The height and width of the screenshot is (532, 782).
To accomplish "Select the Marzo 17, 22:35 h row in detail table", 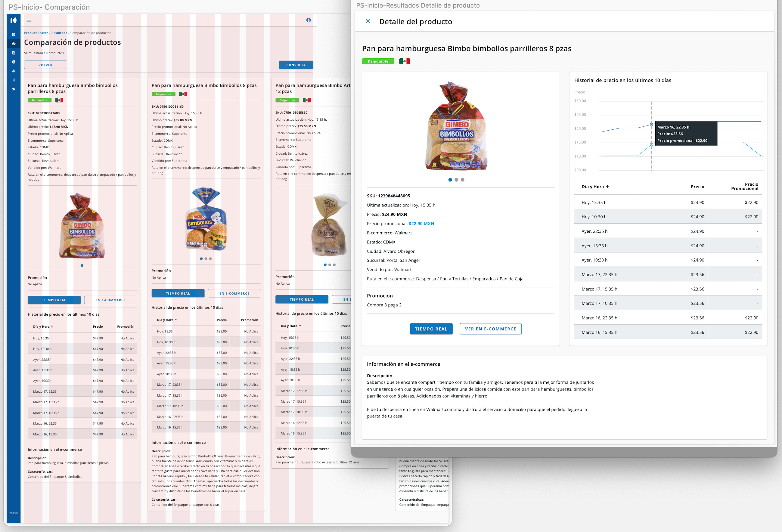I will point(668,274).
